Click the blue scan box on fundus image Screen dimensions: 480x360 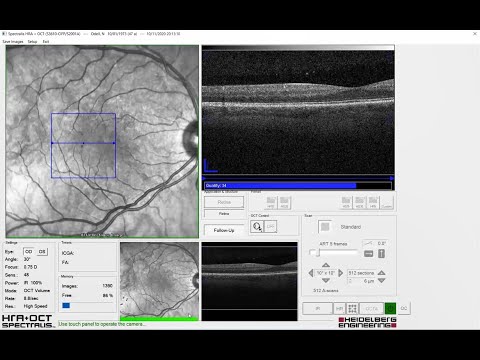[83, 145]
